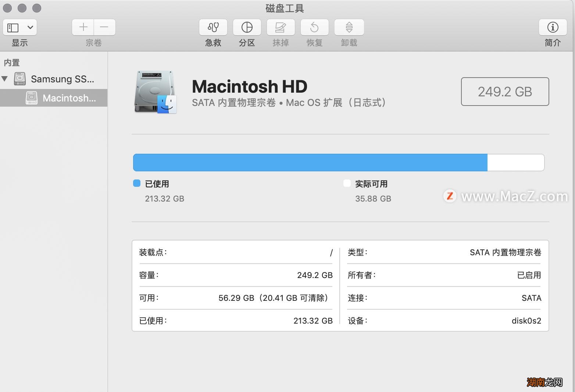Click the Macintosh HD drive icon

155,92
